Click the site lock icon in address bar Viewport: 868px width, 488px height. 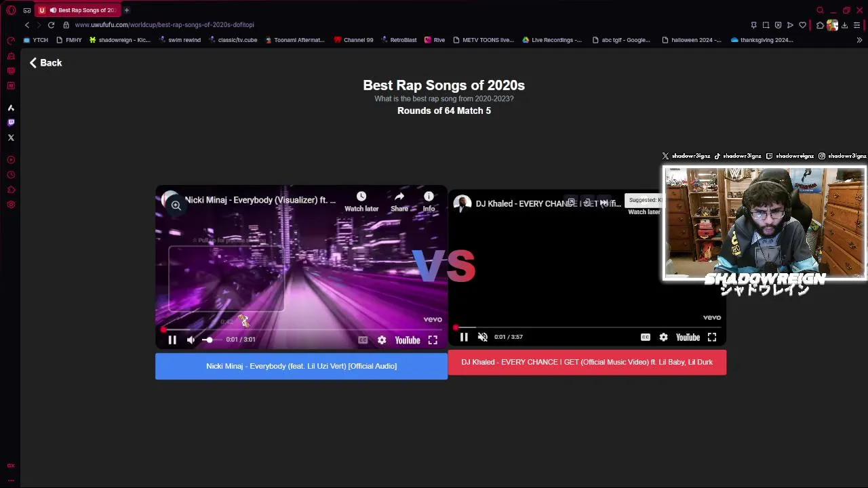pyautogui.click(x=66, y=25)
